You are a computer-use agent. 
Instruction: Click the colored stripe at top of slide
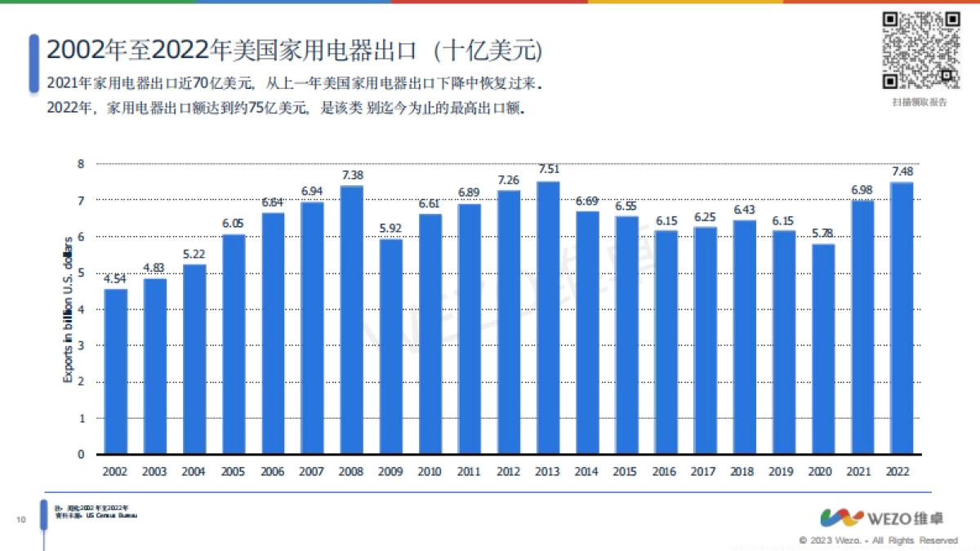pyautogui.click(x=490, y=2)
